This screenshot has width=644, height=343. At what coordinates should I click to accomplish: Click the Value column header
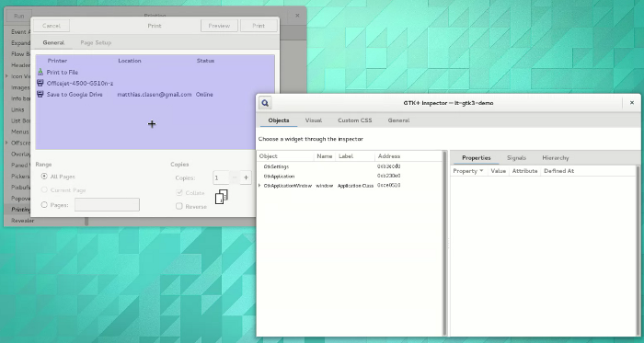click(499, 171)
